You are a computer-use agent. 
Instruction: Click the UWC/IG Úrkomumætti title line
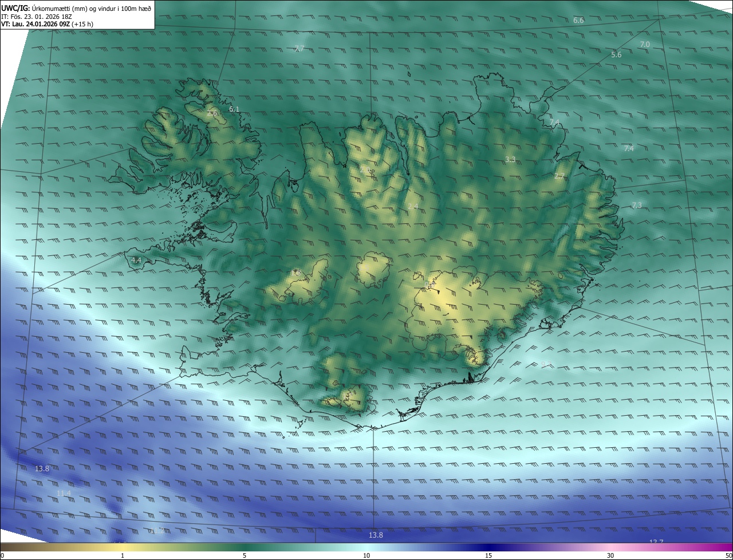coord(76,7)
